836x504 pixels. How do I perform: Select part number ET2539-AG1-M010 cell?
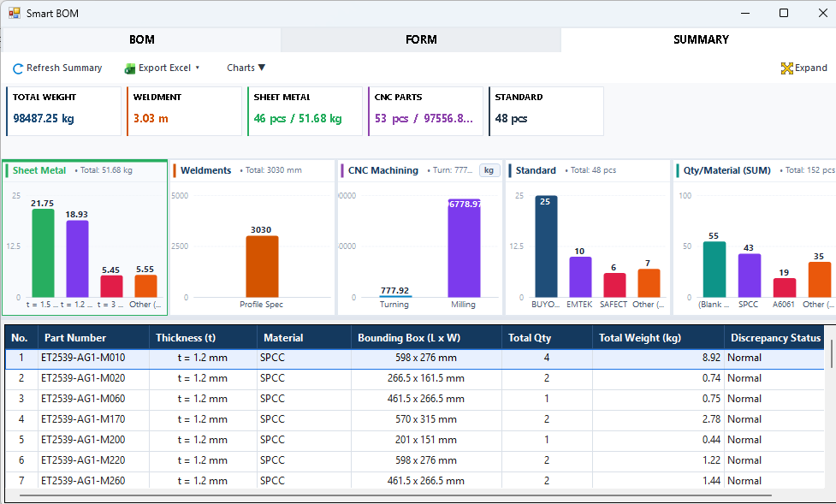(94, 358)
